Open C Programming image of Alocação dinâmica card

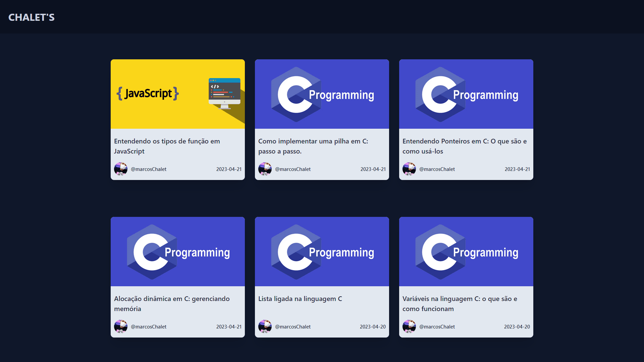[x=178, y=251]
